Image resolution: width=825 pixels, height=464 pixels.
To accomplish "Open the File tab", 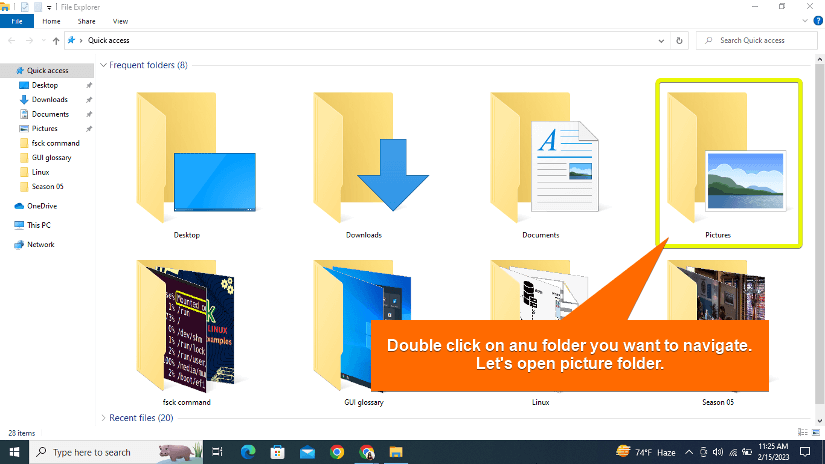I will coord(17,22).
